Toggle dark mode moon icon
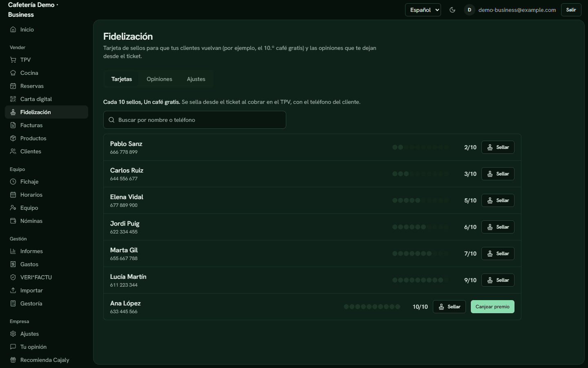The height and width of the screenshot is (368, 588). pos(452,10)
